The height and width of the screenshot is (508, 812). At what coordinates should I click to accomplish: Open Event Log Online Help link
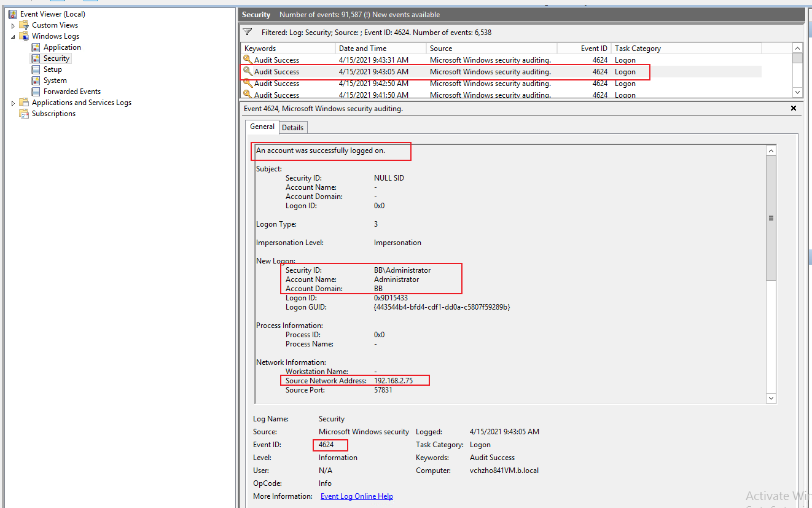[357, 496]
